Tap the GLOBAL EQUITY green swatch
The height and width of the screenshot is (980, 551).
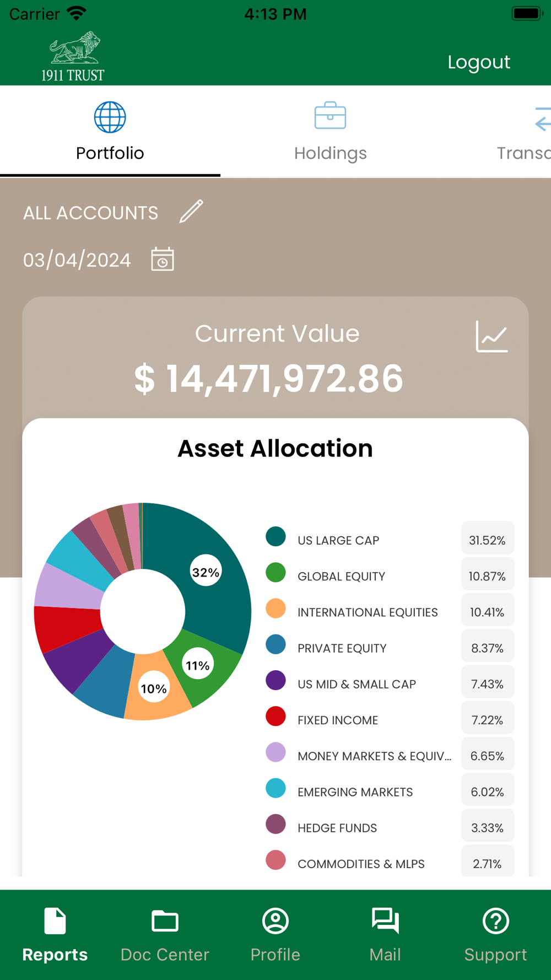(275, 572)
